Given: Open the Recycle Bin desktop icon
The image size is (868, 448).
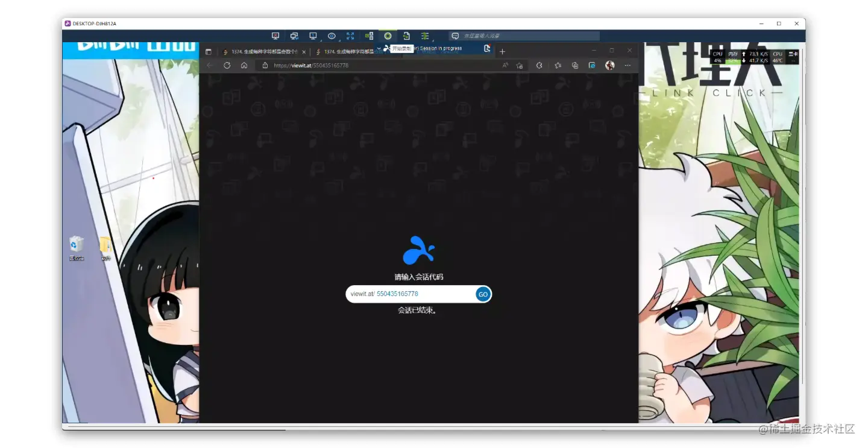Looking at the screenshot, I should (x=76, y=248).
